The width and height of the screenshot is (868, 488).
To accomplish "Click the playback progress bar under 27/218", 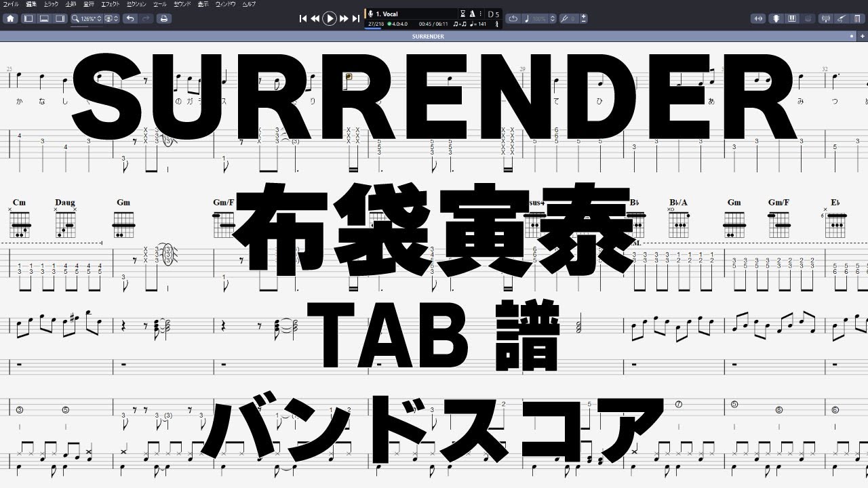I will pos(372,28).
